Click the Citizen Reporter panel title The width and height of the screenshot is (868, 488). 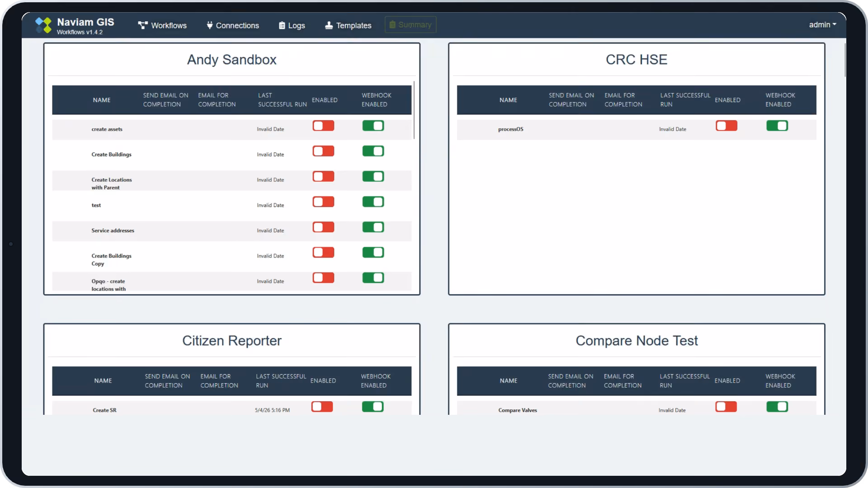[232, 341]
